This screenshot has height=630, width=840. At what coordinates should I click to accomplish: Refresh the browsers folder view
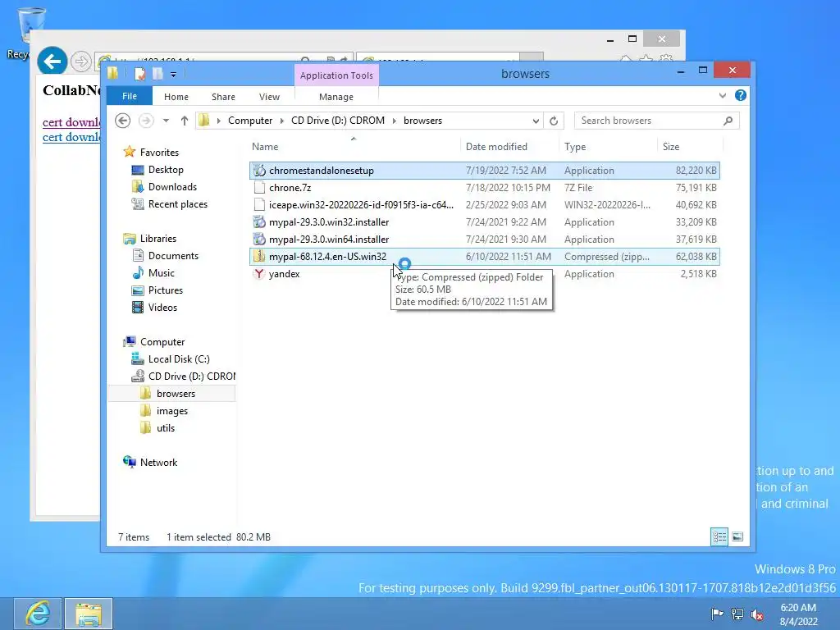(x=554, y=121)
